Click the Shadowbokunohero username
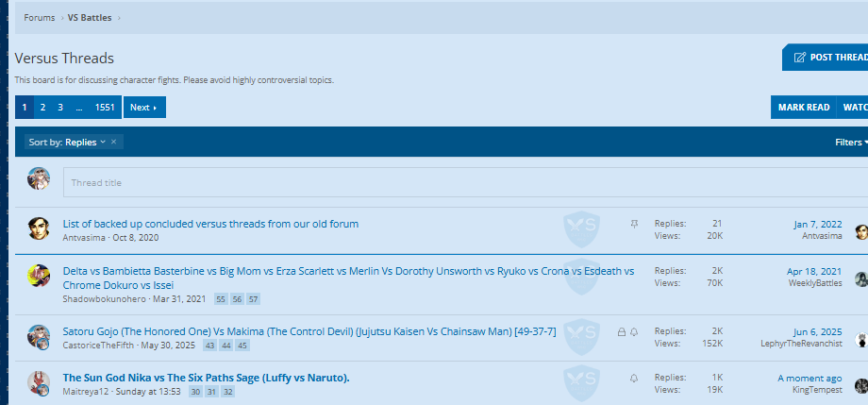 pos(105,299)
